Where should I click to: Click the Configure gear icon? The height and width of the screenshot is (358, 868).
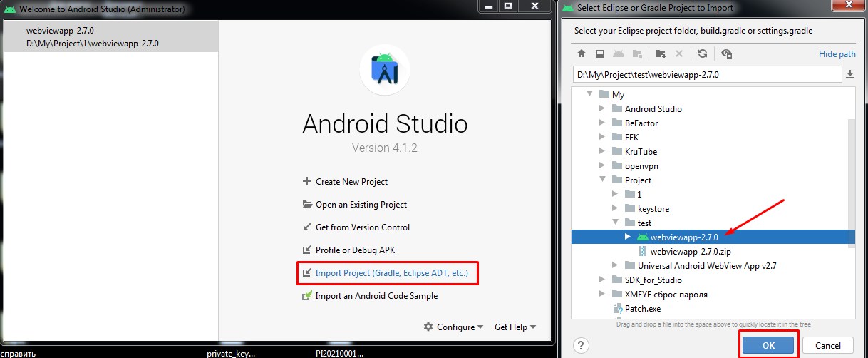428,327
